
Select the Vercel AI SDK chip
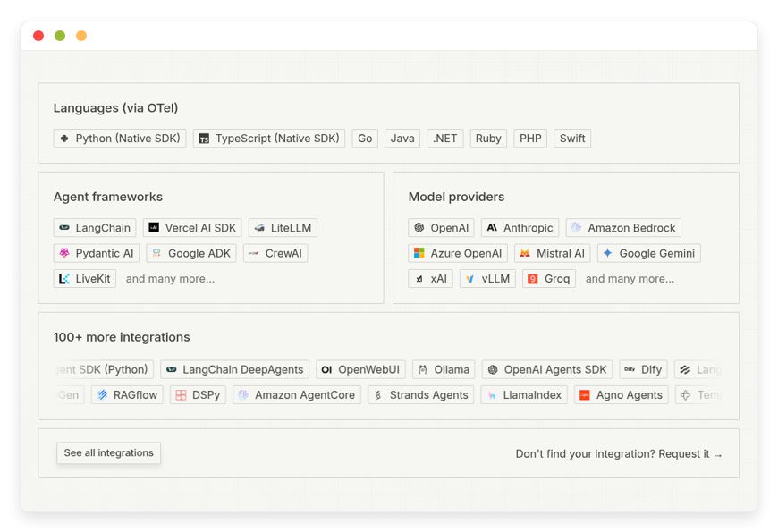(192, 228)
